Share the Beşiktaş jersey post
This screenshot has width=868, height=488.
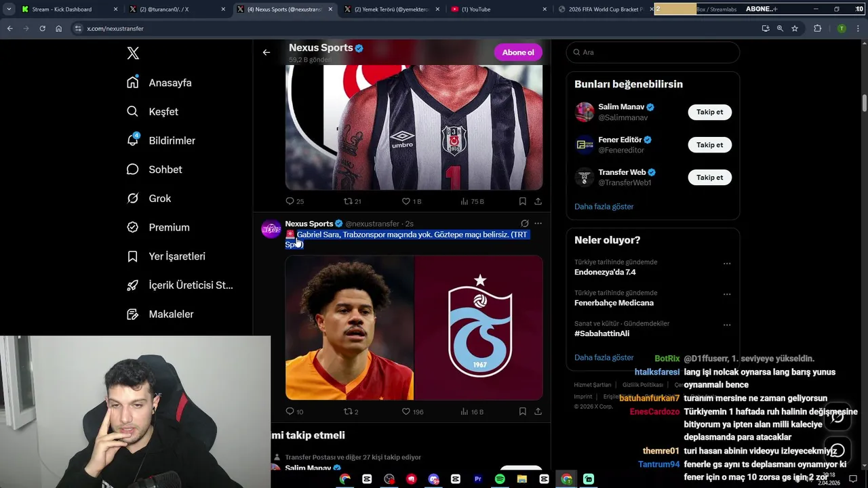[538, 201]
